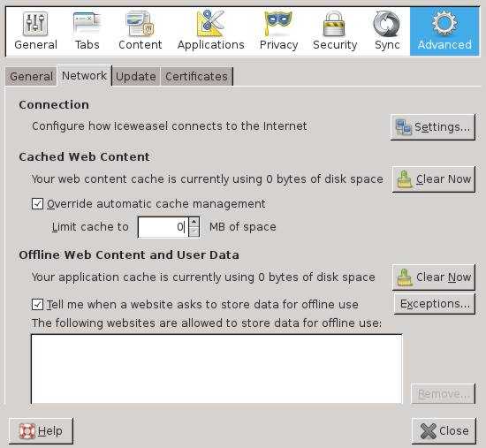Open the Sync preferences icon

[x=386, y=24]
